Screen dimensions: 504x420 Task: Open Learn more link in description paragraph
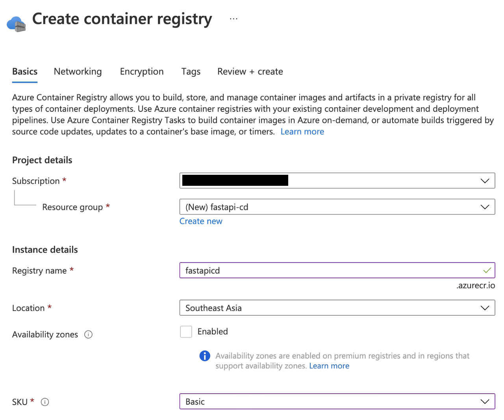point(302,132)
